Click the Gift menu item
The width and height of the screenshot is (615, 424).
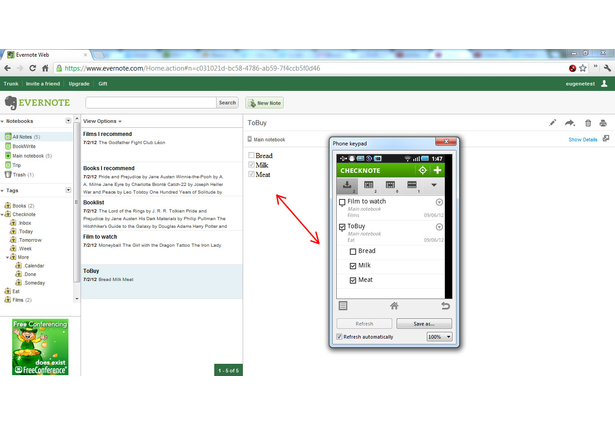(x=103, y=84)
